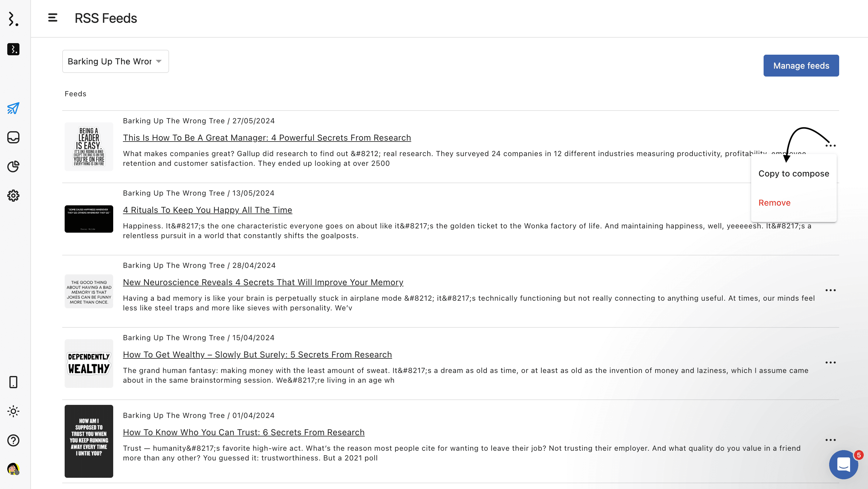Click the user profile avatar
This screenshot has height=489, width=868.
point(13,469)
